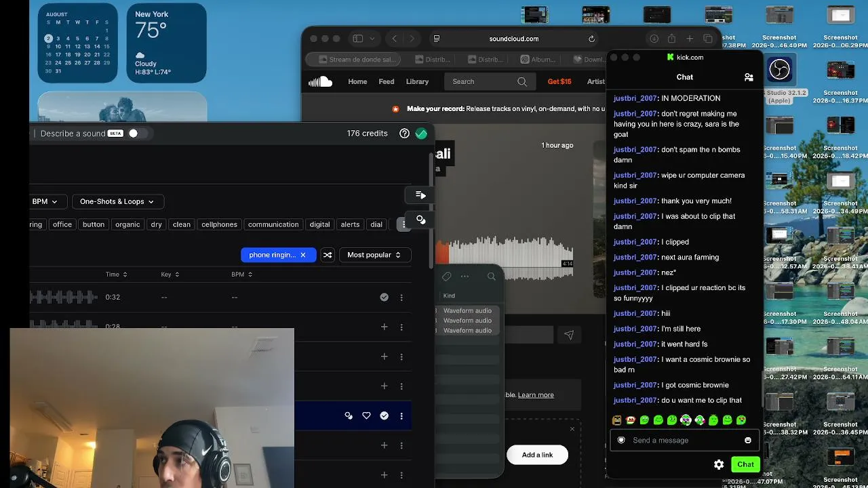This screenshot has width=868, height=488.
Task: Toggle the checkmark on the 0:32 sample
Action: (384, 297)
